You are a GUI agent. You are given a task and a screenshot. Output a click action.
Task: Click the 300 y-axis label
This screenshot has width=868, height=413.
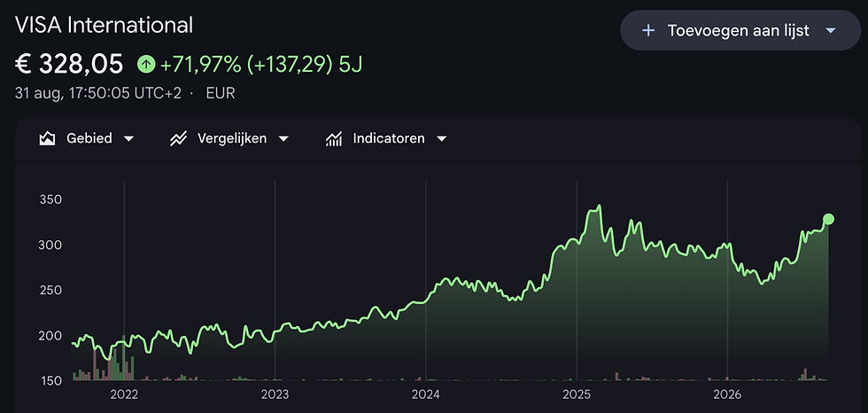[x=50, y=245]
